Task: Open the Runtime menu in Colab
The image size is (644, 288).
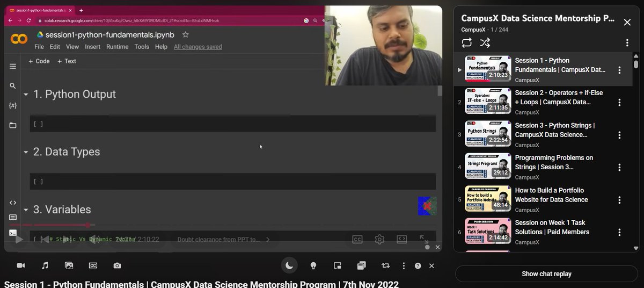Action: pos(117,47)
